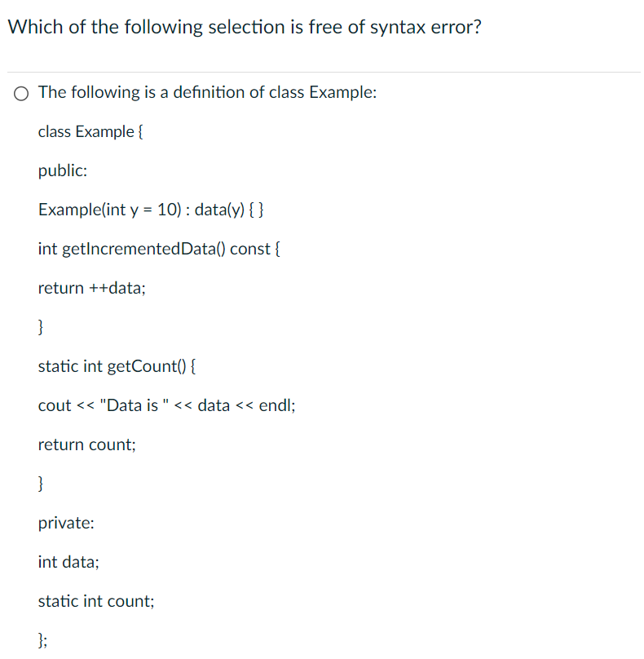Click the "class Example {" code line
This screenshot has width=644, height=659.
[90, 131]
